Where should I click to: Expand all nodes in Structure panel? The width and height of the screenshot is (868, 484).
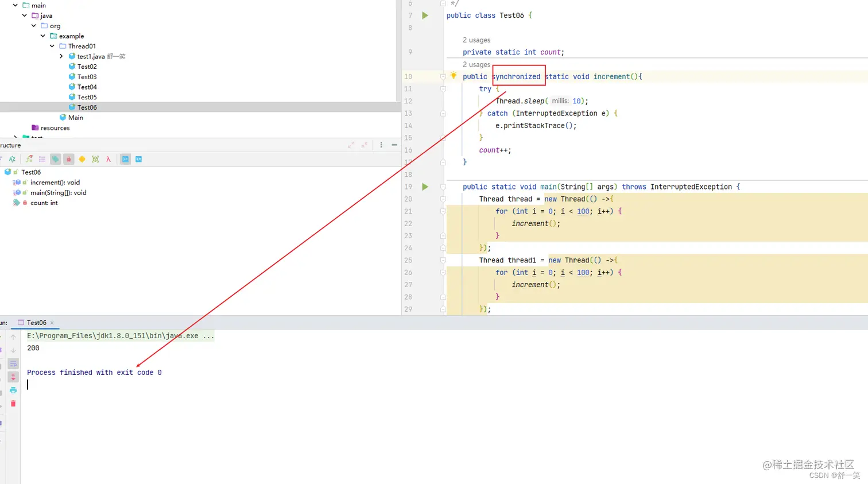351,145
